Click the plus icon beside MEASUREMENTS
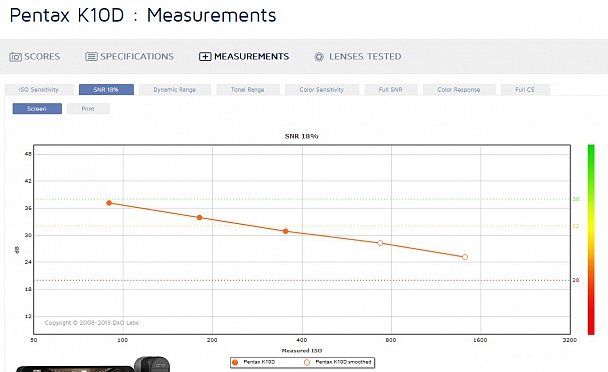 click(205, 57)
